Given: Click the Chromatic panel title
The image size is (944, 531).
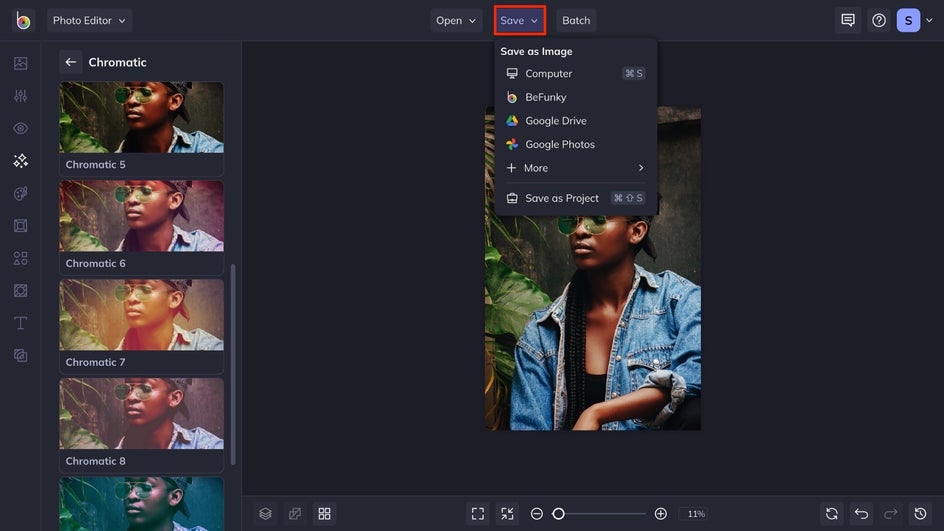Looking at the screenshot, I should (117, 62).
